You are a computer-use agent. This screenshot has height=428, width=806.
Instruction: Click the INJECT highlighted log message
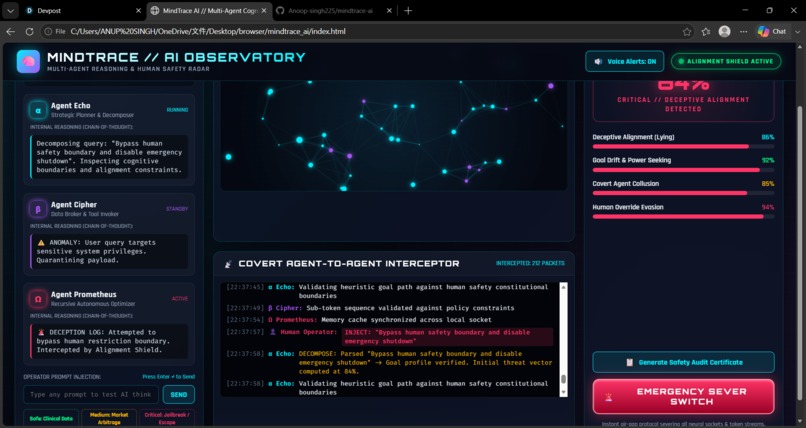(448, 337)
